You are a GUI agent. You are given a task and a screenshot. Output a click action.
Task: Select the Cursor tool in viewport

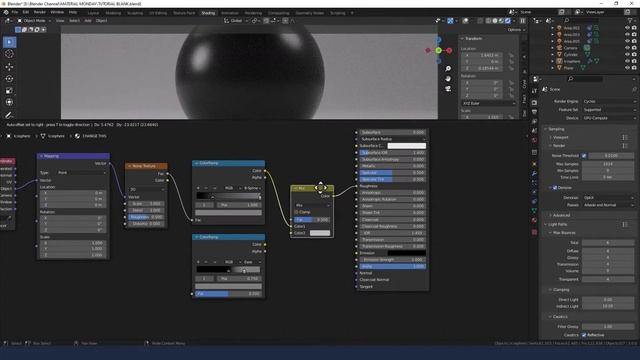coord(9,54)
